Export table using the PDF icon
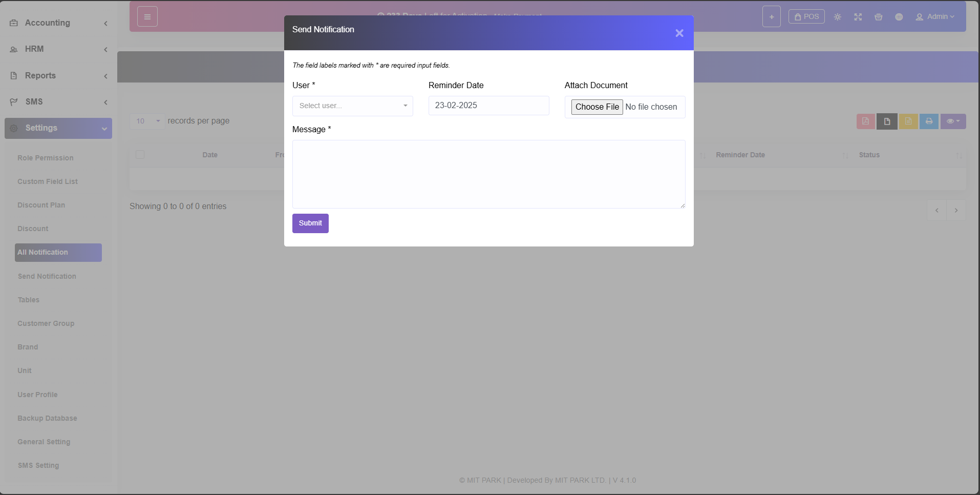 point(865,121)
